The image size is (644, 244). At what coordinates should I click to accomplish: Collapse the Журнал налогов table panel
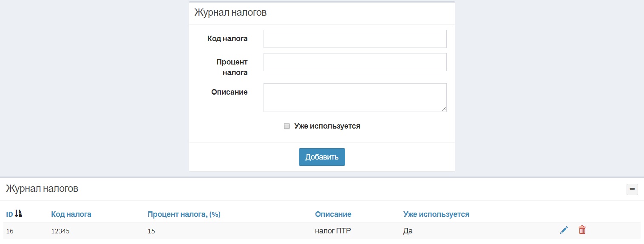tap(633, 189)
